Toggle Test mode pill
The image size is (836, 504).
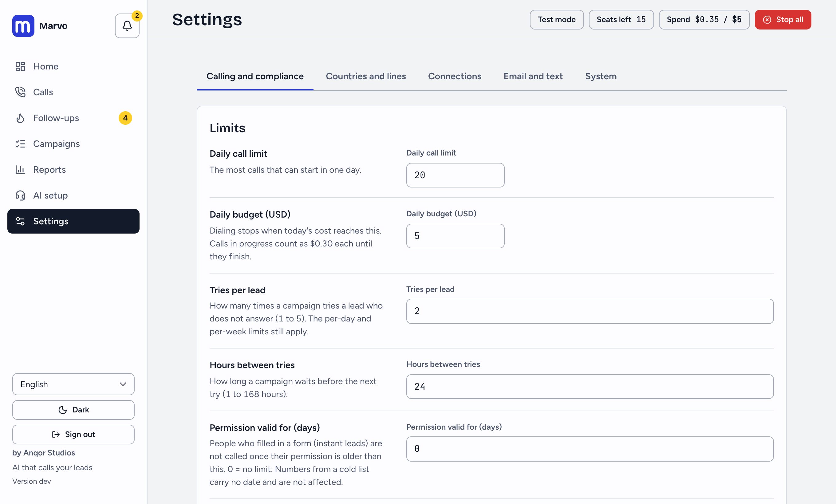point(557,20)
